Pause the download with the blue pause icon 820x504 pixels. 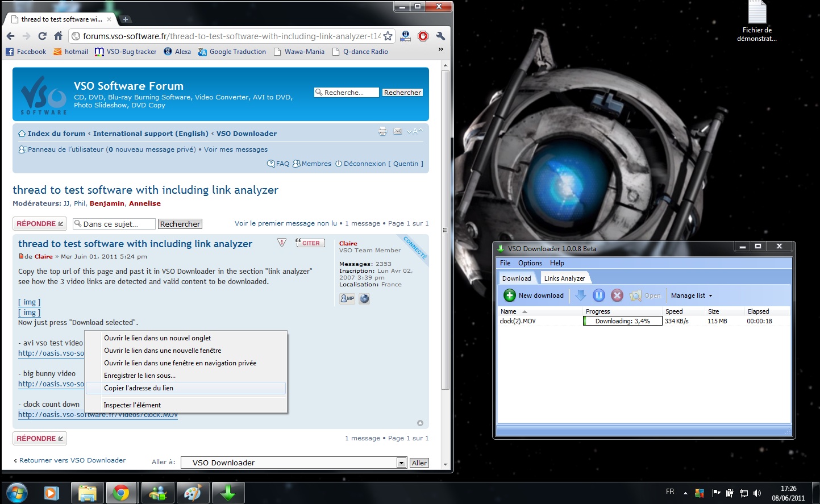(x=599, y=295)
